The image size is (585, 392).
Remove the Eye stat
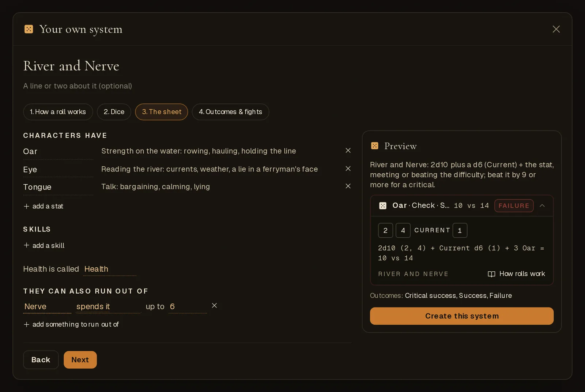348,169
